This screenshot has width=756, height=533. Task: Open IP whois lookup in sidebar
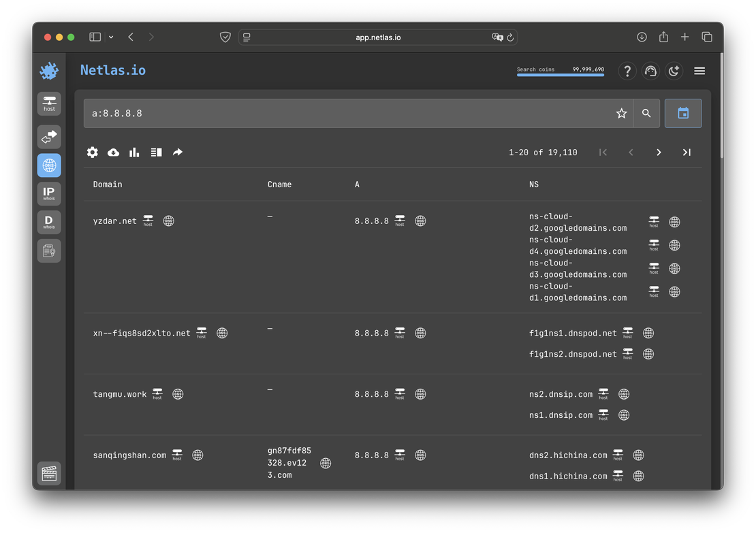(x=49, y=194)
